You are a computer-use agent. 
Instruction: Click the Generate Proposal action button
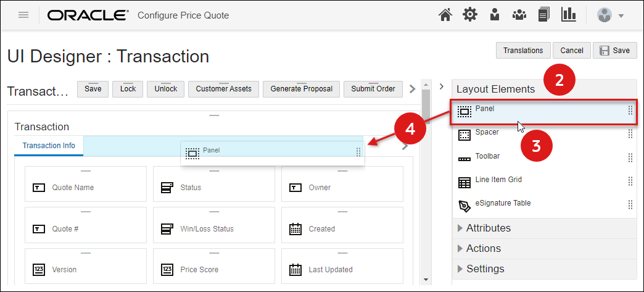coord(301,89)
